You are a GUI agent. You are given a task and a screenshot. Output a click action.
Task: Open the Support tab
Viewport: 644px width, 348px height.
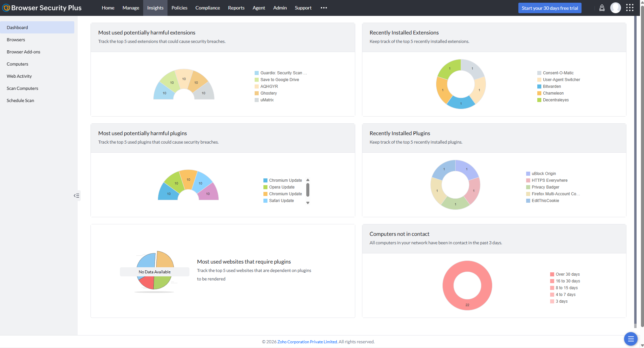point(303,8)
